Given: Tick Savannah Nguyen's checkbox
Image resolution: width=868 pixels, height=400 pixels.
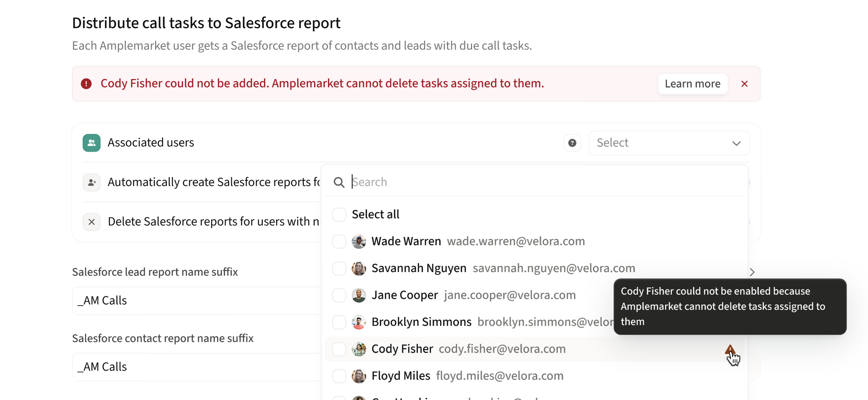Looking at the screenshot, I should pyautogui.click(x=339, y=268).
